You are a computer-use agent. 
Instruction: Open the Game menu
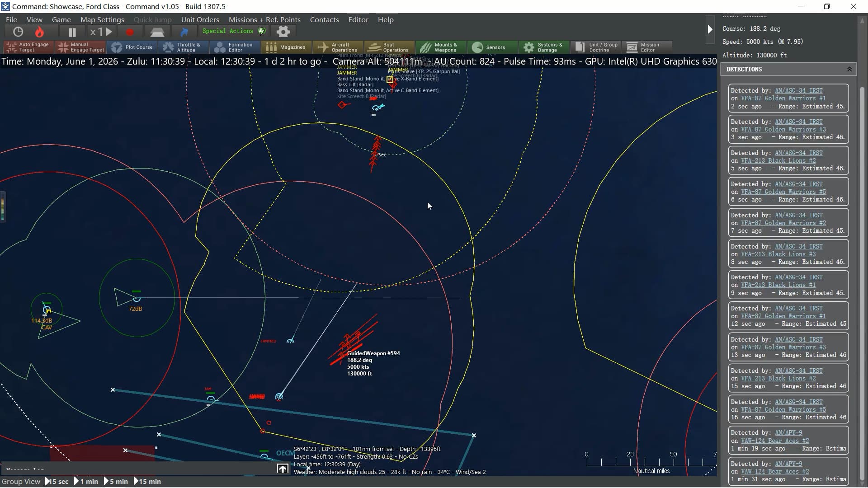coord(61,19)
